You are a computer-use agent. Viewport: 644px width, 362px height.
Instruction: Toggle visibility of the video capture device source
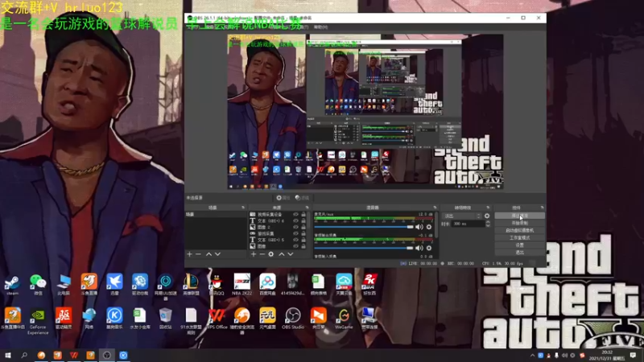coord(295,215)
